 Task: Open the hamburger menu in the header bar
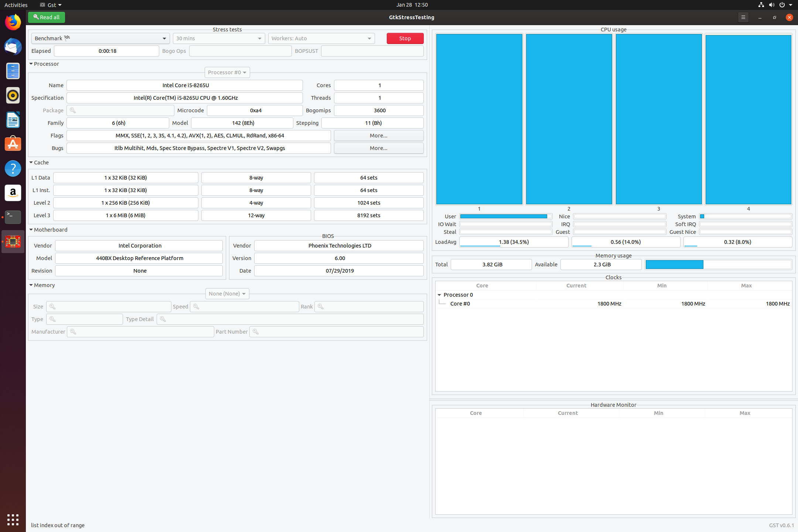(743, 17)
